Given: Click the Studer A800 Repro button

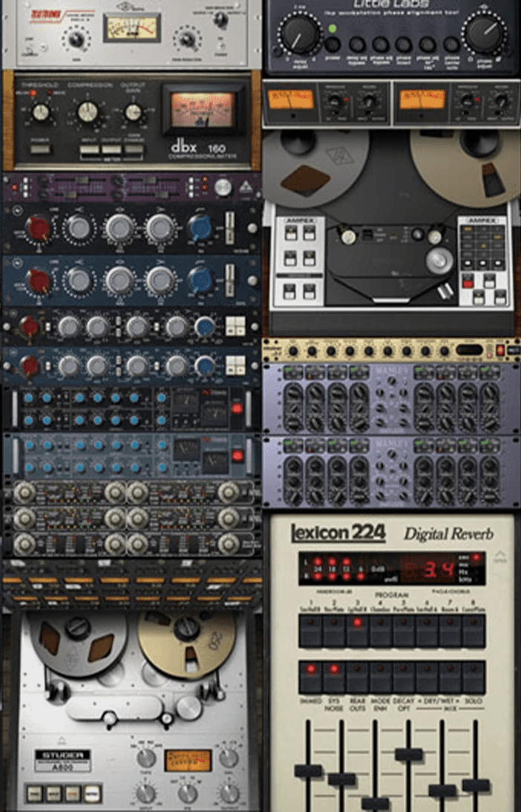Looking at the screenshot, I should click(92, 793).
